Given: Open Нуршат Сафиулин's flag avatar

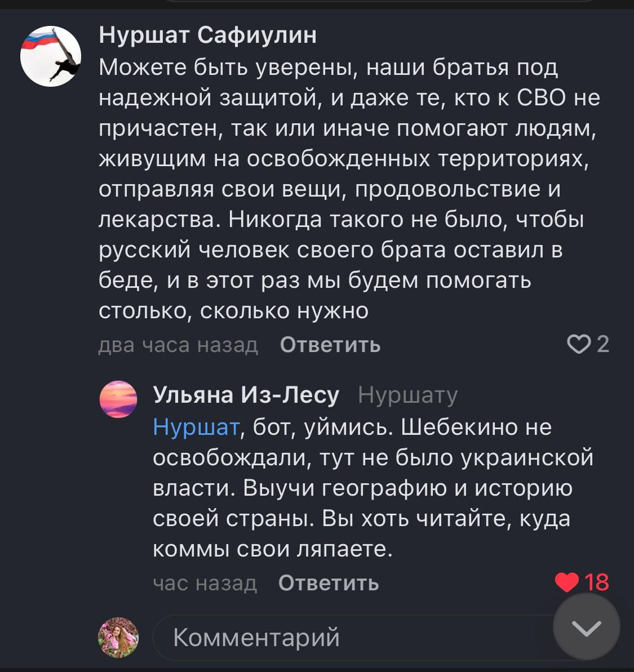Looking at the screenshot, I should click(x=51, y=56).
